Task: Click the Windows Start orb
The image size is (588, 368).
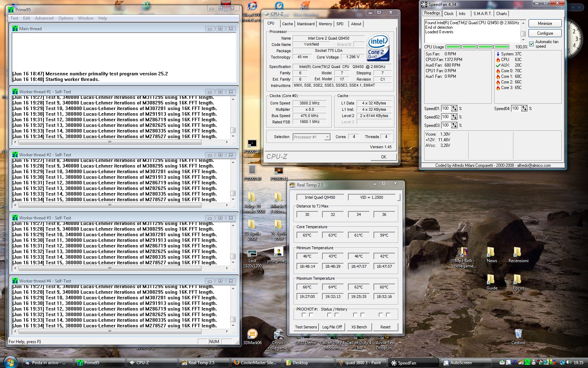Action: pos(10,362)
